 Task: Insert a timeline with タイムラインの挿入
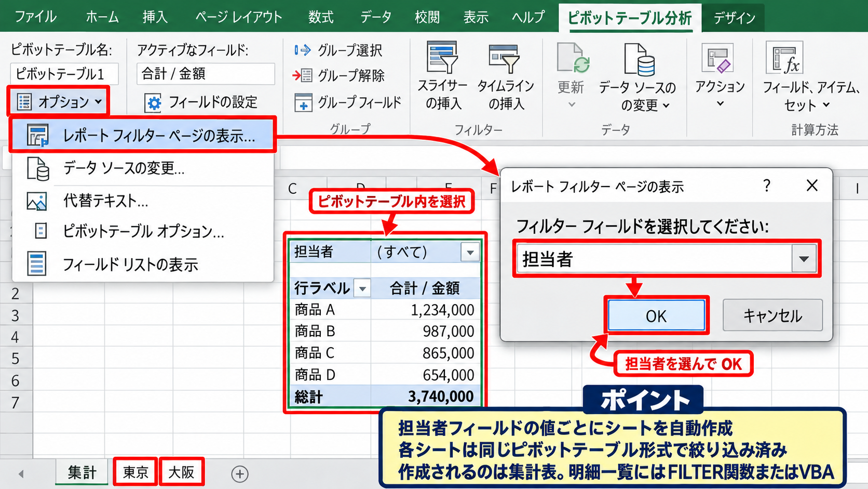tap(506, 76)
